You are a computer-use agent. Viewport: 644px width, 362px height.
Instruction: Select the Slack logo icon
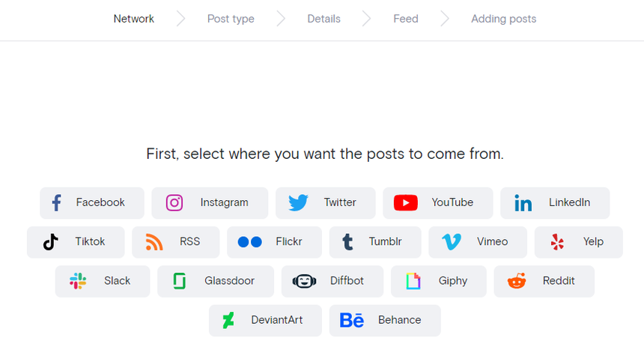[x=78, y=281]
